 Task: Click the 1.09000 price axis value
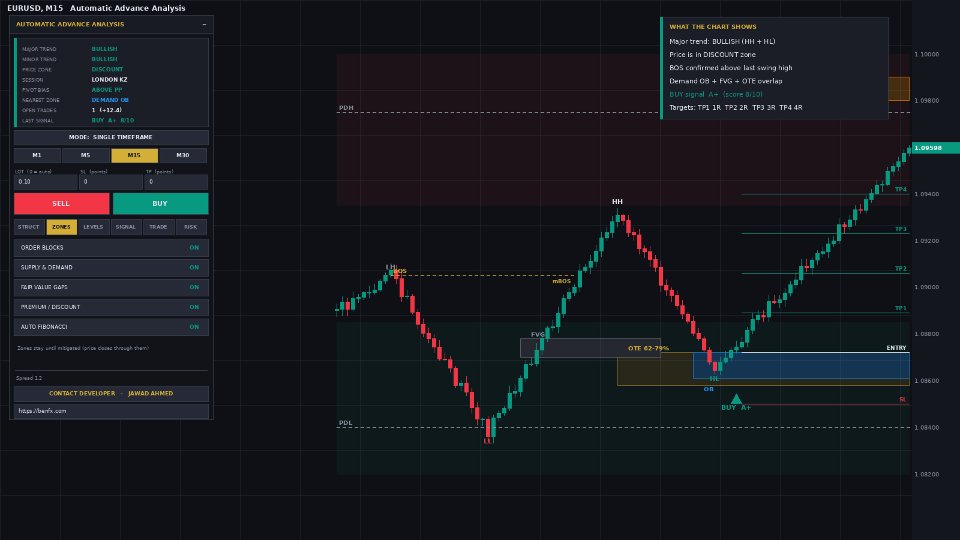point(926,287)
